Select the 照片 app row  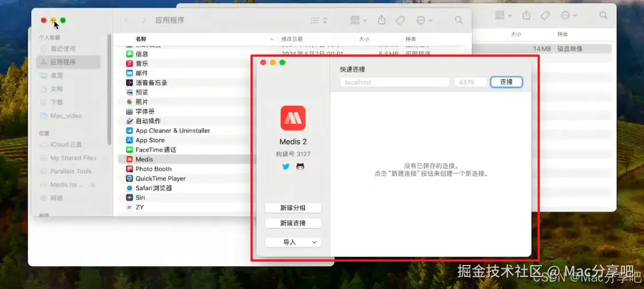click(184, 102)
